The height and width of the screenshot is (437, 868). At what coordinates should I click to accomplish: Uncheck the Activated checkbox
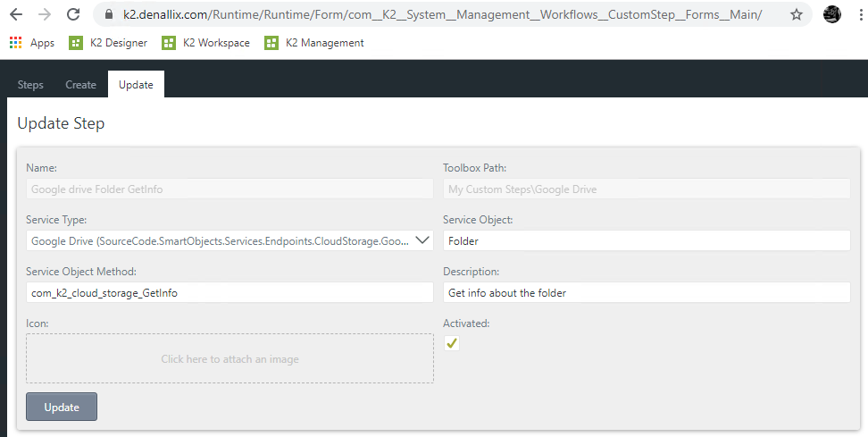452,343
